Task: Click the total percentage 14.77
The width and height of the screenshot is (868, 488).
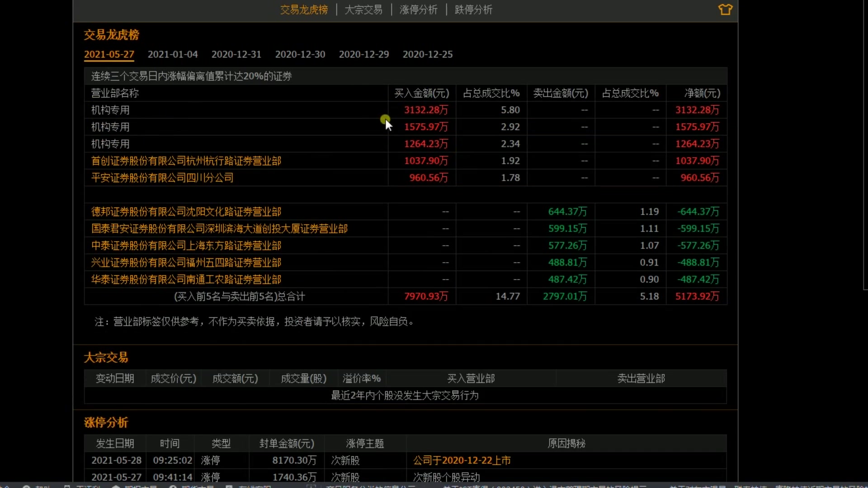Action: click(508, 296)
